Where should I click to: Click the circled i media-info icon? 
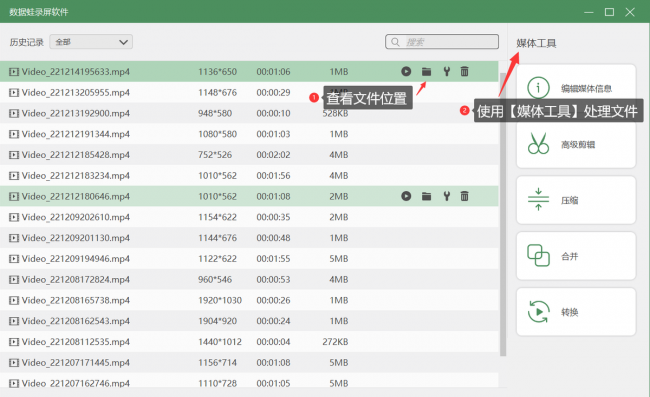point(538,88)
